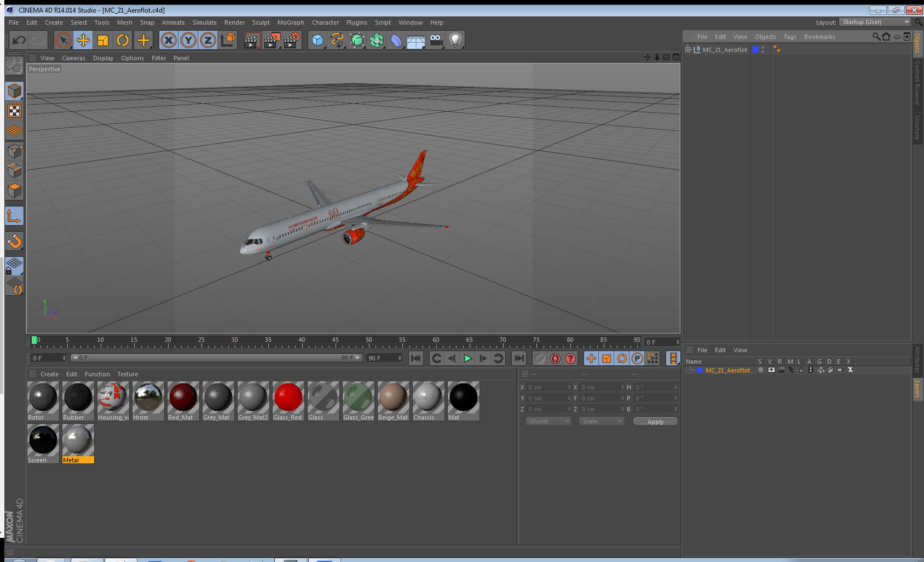Open the Content Browser side tab
924x562 pixels.
point(917,83)
